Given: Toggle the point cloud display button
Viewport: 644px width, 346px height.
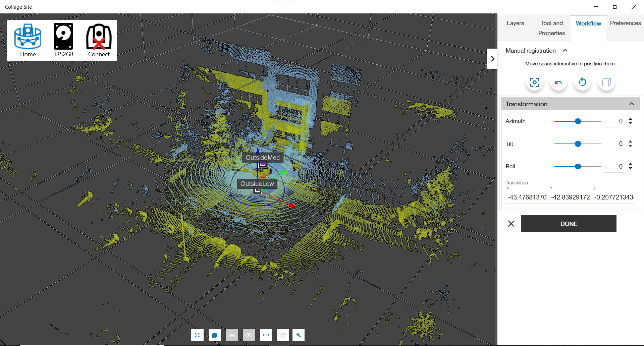Looking at the screenshot, I should click(232, 335).
